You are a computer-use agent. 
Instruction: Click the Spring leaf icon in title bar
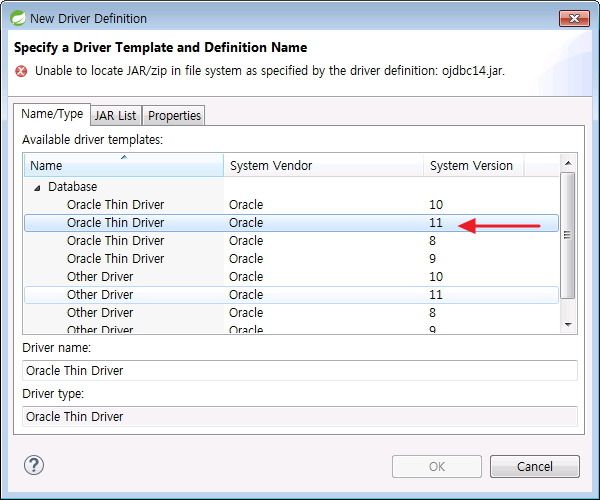pyautogui.click(x=18, y=18)
